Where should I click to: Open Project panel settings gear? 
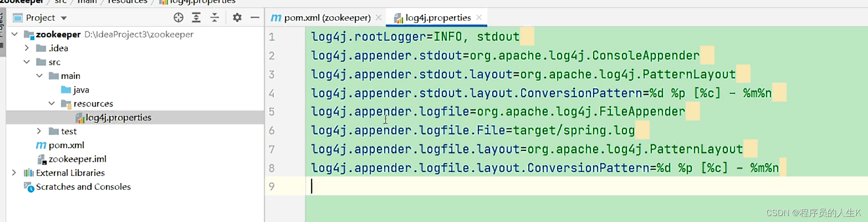[237, 18]
